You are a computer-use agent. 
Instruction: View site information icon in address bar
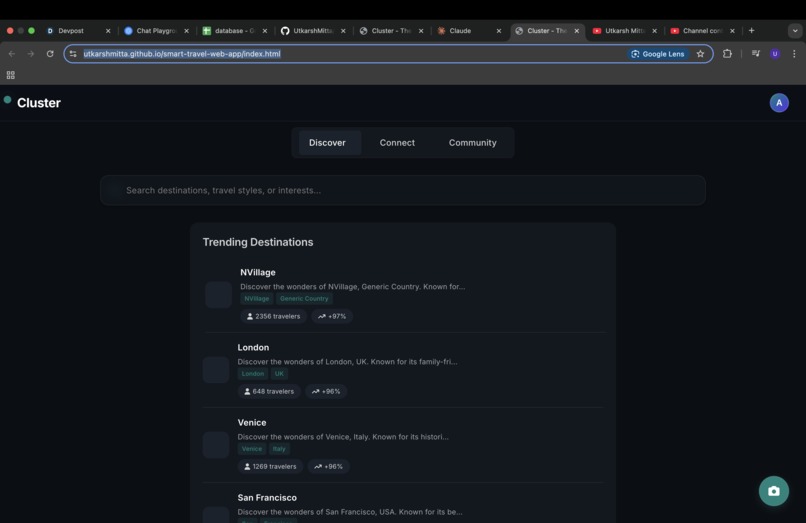(x=73, y=54)
